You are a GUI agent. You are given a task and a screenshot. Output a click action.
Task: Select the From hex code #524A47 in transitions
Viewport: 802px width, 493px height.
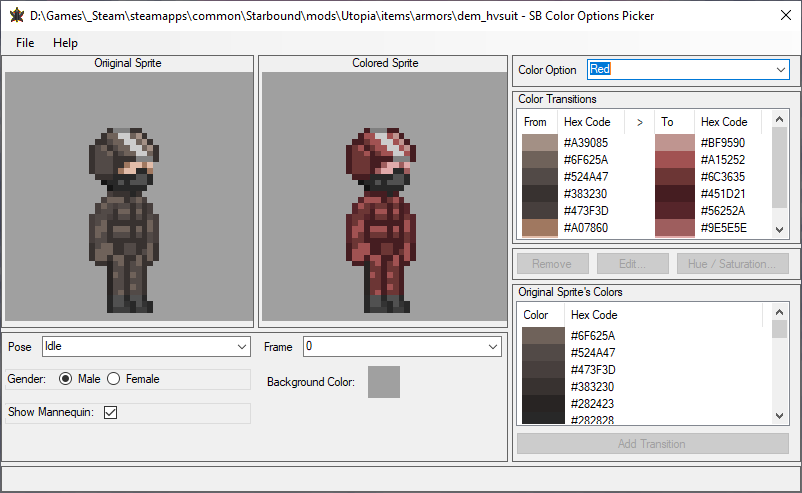pos(586,177)
